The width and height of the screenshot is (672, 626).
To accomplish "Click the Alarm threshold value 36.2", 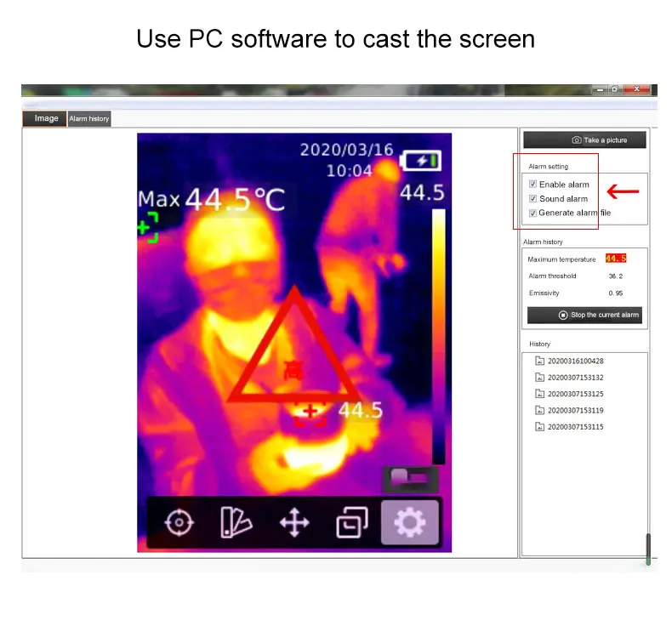I will 616,276.
